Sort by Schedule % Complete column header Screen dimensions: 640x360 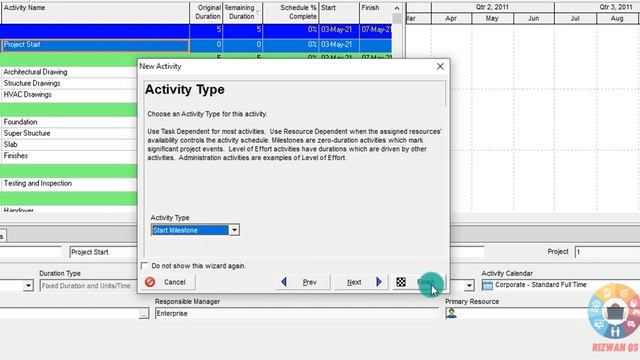[291, 12]
